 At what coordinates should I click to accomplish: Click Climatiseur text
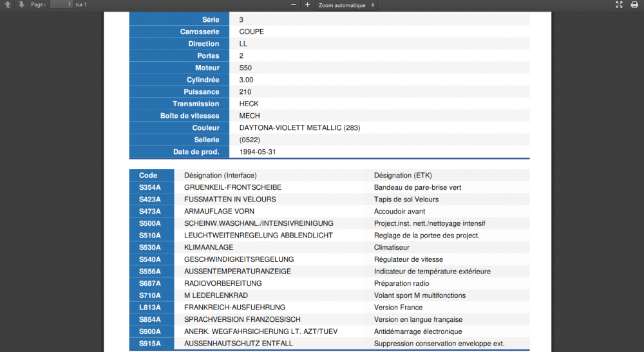pos(392,247)
